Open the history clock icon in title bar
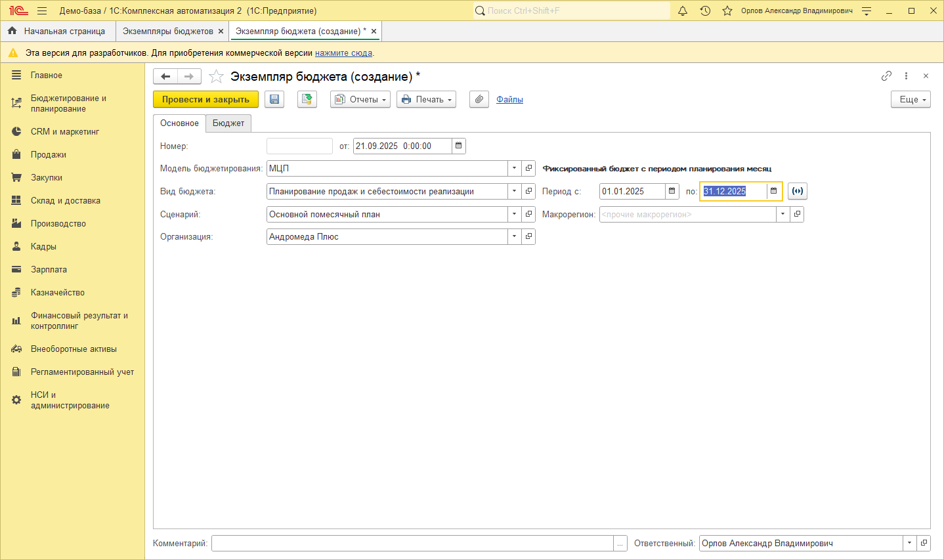 [705, 11]
